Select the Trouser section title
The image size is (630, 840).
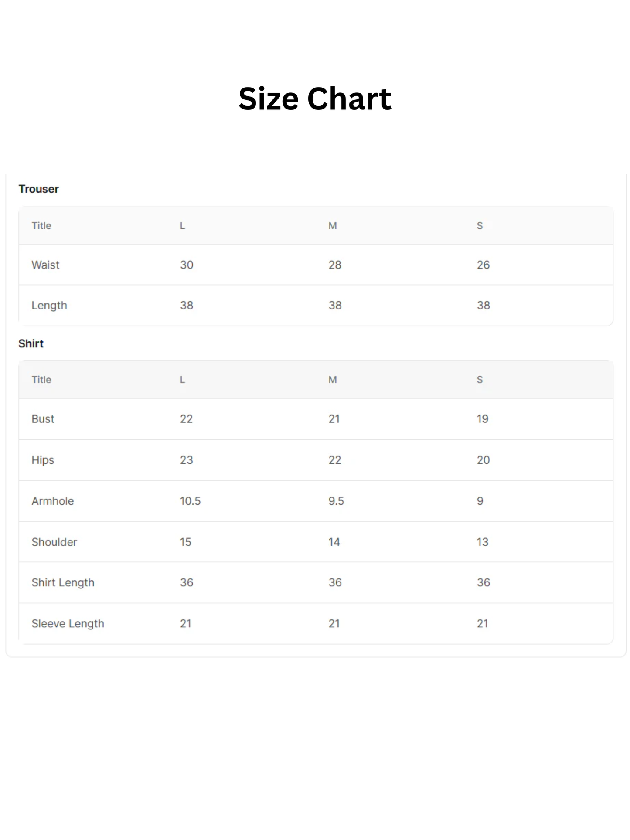pyautogui.click(x=38, y=189)
